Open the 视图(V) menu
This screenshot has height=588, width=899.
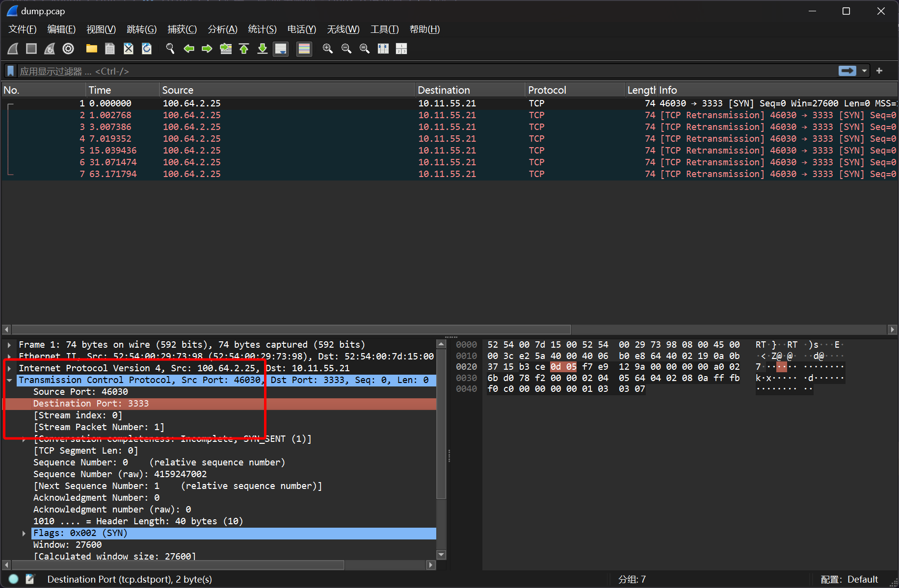pyautogui.click(x=101, y=29)
